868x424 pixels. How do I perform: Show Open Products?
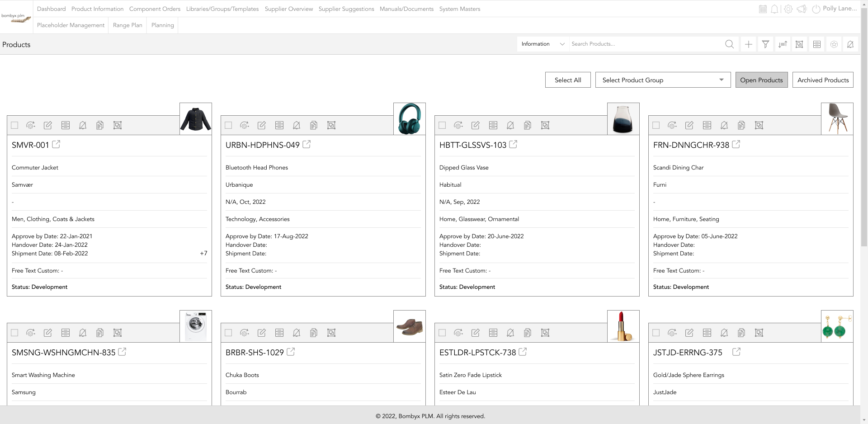(x=761, y=80)
